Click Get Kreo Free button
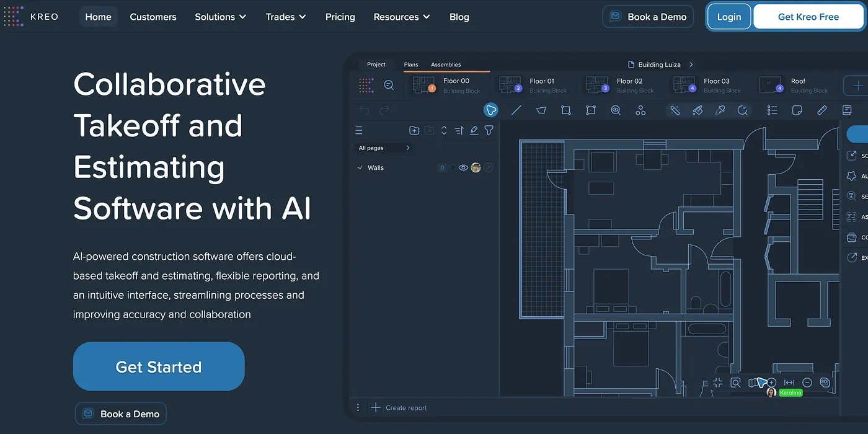This screenshot has height=434, width=868. (808, 17)
